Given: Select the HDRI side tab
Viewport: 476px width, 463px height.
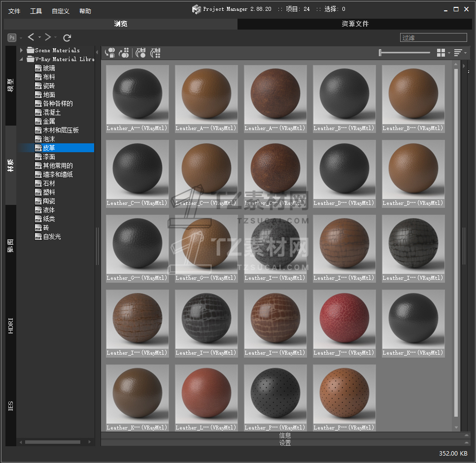Looking at the screenshot, I should pos(11,326).
